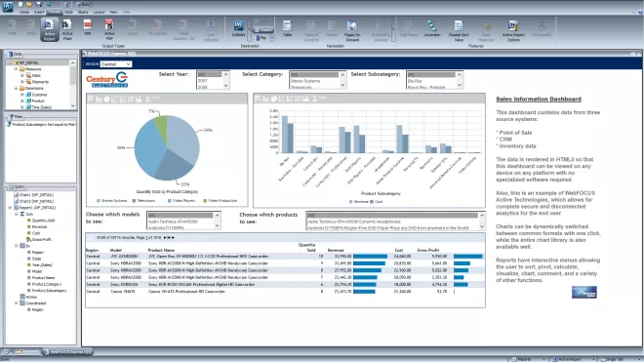Viewport: 644px width, 362px height.
Task: Expand the Customer dimension node
Action: 22,95
